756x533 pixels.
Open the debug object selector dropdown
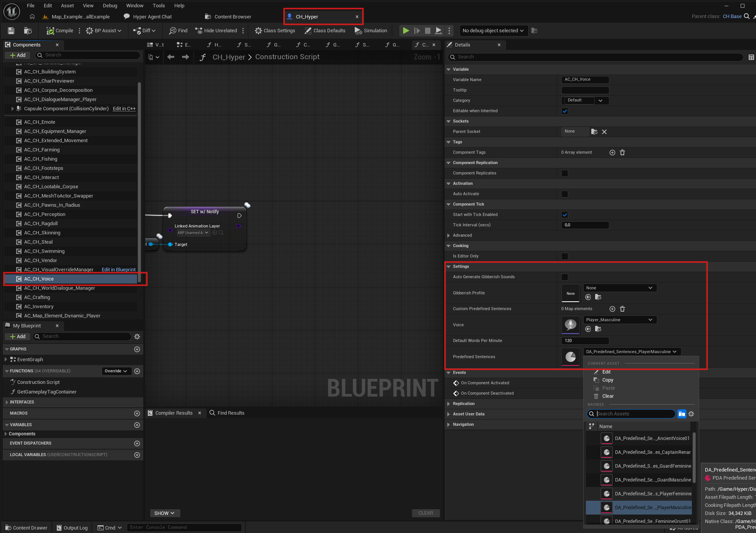click(493, 31)
